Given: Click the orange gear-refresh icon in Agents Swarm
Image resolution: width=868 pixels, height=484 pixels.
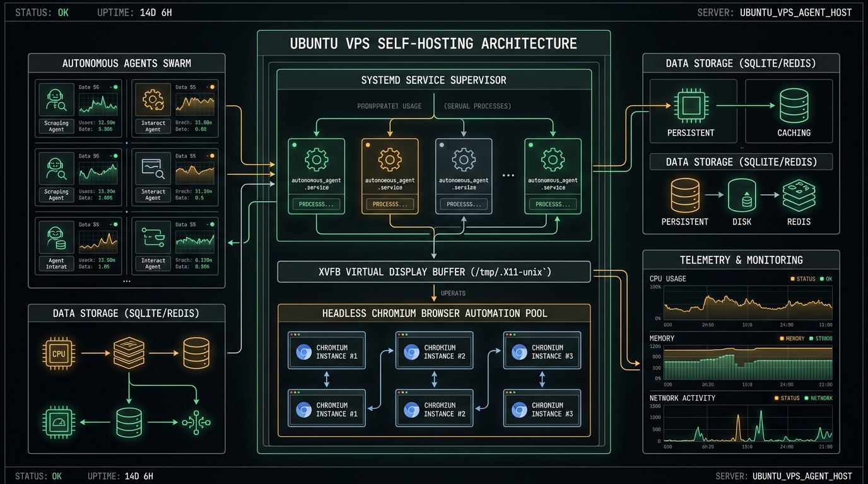Looking at the screenshot, I should point(153,100).
